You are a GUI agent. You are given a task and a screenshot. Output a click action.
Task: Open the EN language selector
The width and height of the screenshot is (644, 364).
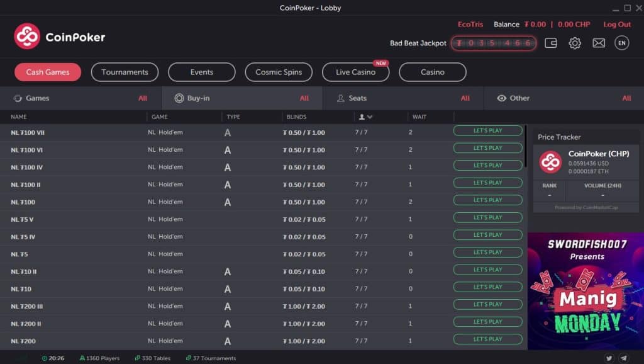point(622,43)
